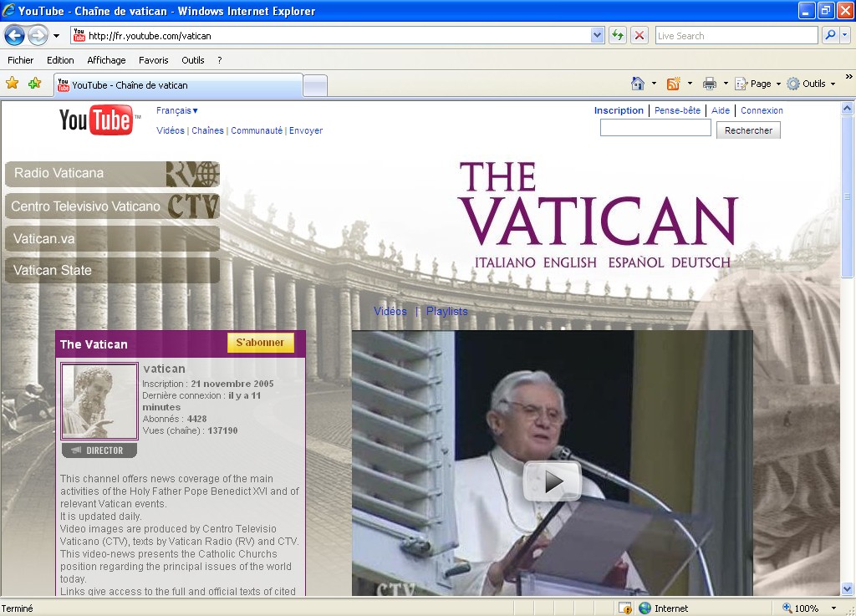Expand the zoom level dropdown arrow
This screenshot has height=616, width=856.
[x=833, y=608]
